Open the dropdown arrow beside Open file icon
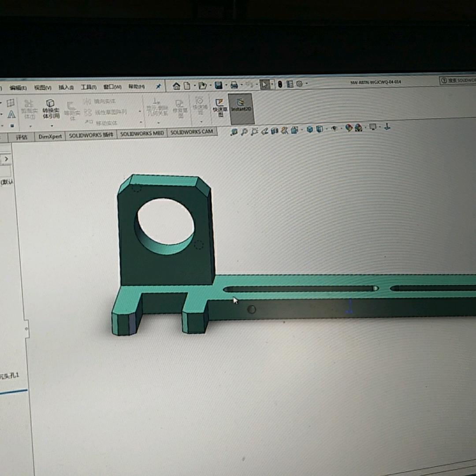476x476 pixels. [210, 86]
